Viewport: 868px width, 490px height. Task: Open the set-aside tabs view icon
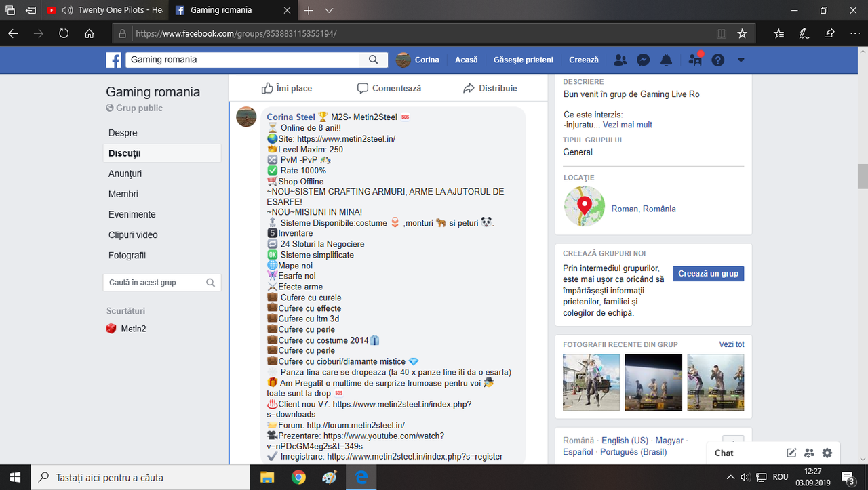tap(10, 10)
